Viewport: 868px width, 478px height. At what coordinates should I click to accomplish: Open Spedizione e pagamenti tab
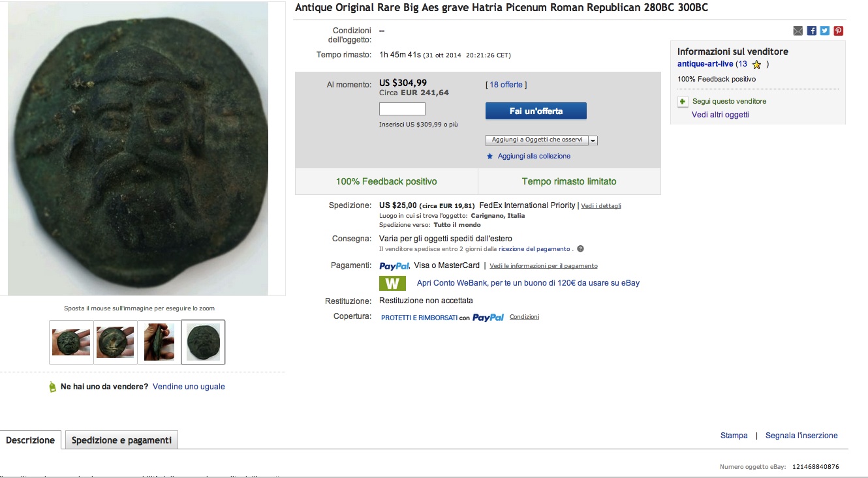pos(121,440)
